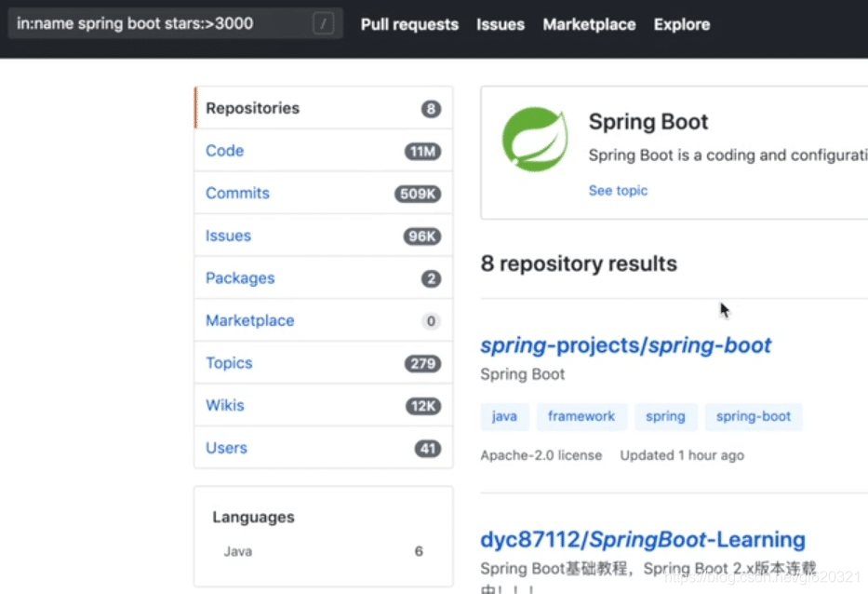
Task: Open the dyc87112/SpringBoot-Learning repository
Action: click(x=643, y=540)
